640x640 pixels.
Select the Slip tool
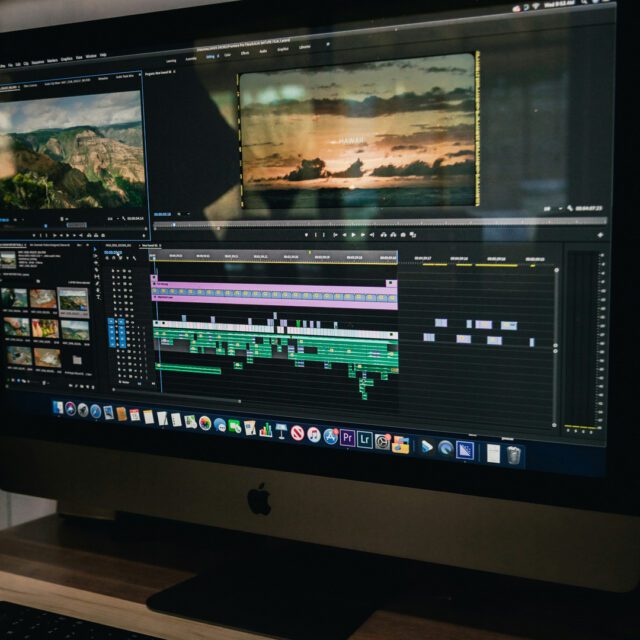[97, 277]
